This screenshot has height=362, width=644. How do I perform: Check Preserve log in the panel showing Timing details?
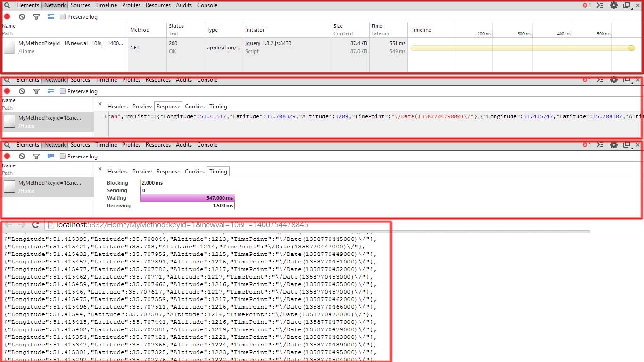point(63,156)
